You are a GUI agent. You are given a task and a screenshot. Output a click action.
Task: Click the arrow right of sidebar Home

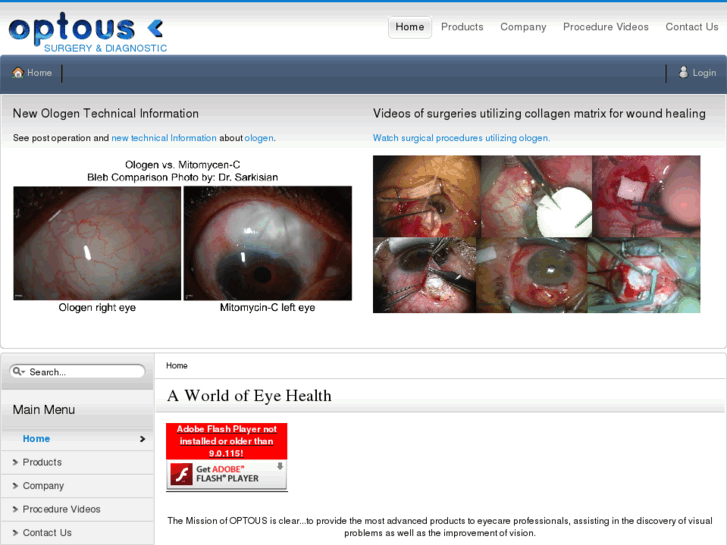pyautogui.click(x=142, y=439)
